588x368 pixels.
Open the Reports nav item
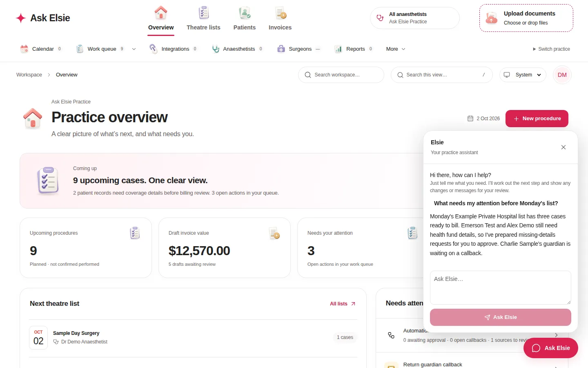(354, 49)
